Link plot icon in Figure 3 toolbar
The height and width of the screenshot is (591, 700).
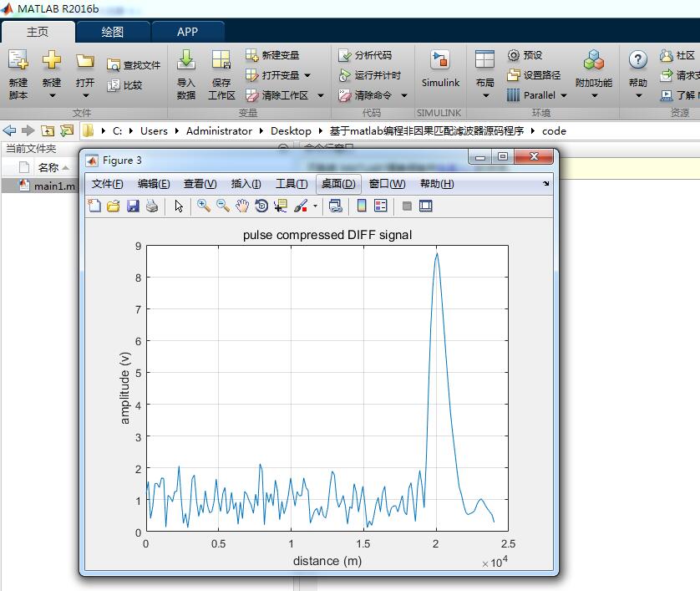point(335,206)
